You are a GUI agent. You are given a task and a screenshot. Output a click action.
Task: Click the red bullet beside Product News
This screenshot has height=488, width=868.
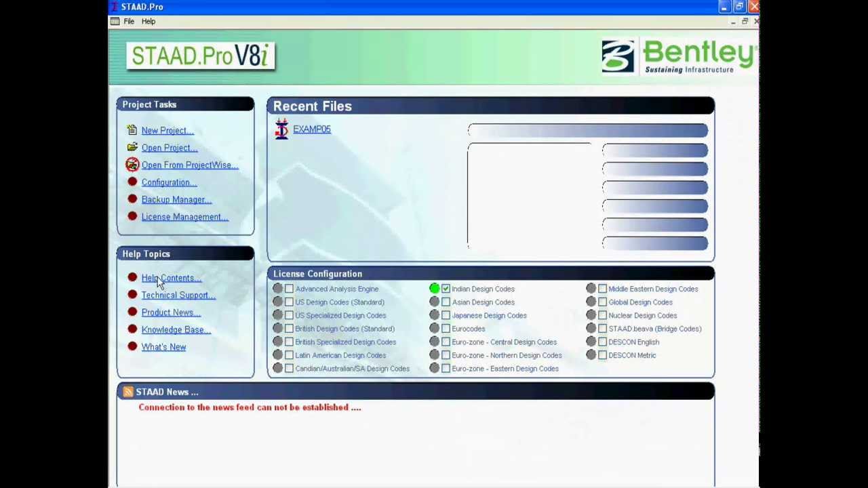[132, 312]
